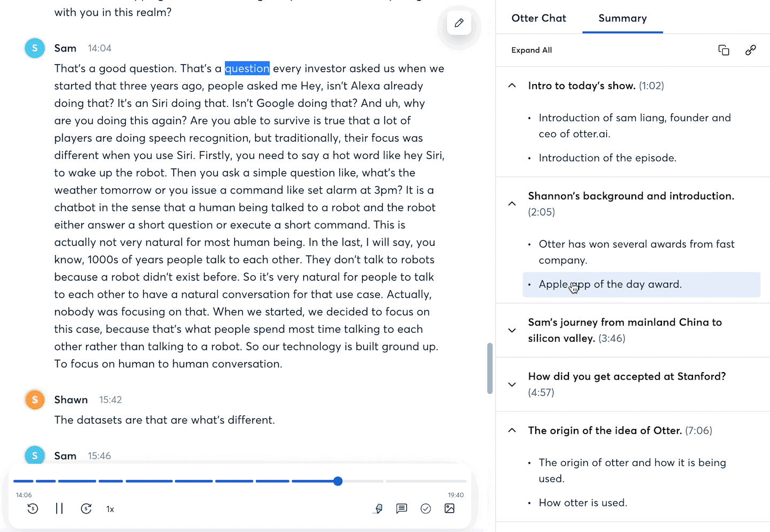Click the playback progress slider
Viewport: 770px width, 532px height.
[337, 481]
